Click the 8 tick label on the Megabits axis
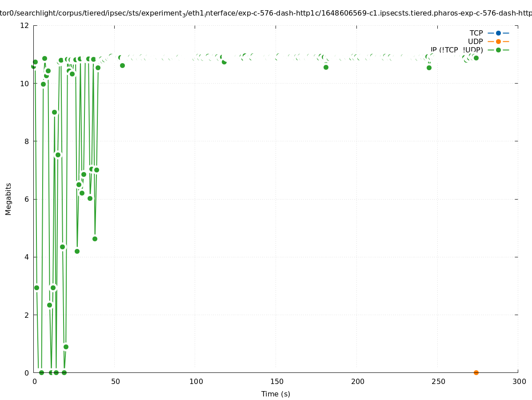Screen dimensions: 532x400 tap(27, 141)
